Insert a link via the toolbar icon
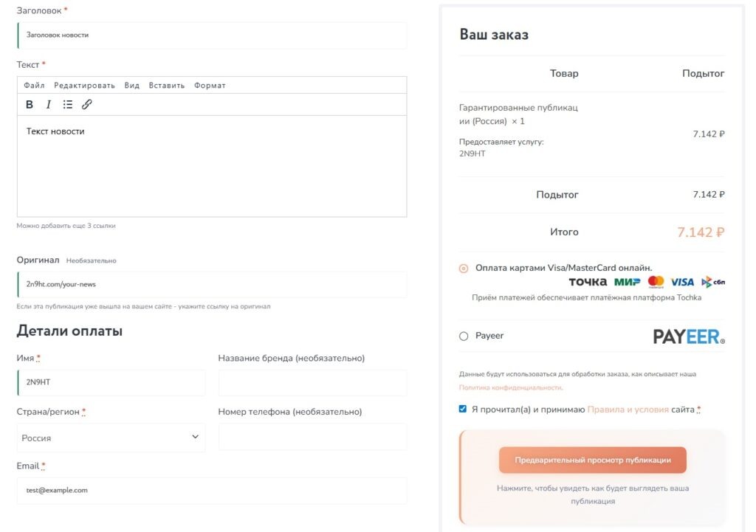The height and width of the screenshot is (532, 756). [x=87, y=105]
